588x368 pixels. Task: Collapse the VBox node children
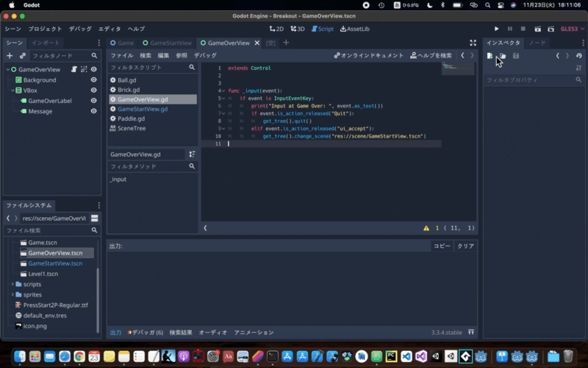pyautogui.click(x=12, y=91)
